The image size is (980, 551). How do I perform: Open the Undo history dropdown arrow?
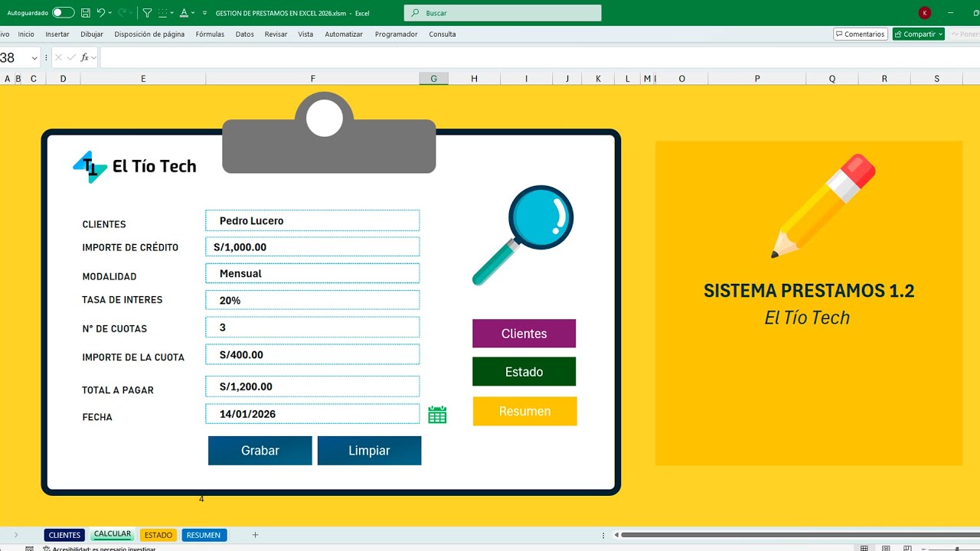[x=110, y=13]
